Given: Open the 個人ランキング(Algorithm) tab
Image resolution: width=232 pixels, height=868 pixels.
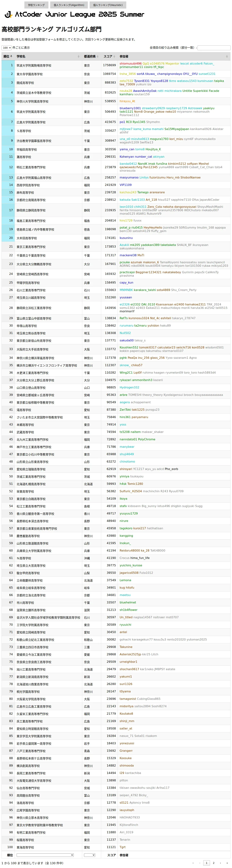Looking at the screenshot, I should coord(69,5).
